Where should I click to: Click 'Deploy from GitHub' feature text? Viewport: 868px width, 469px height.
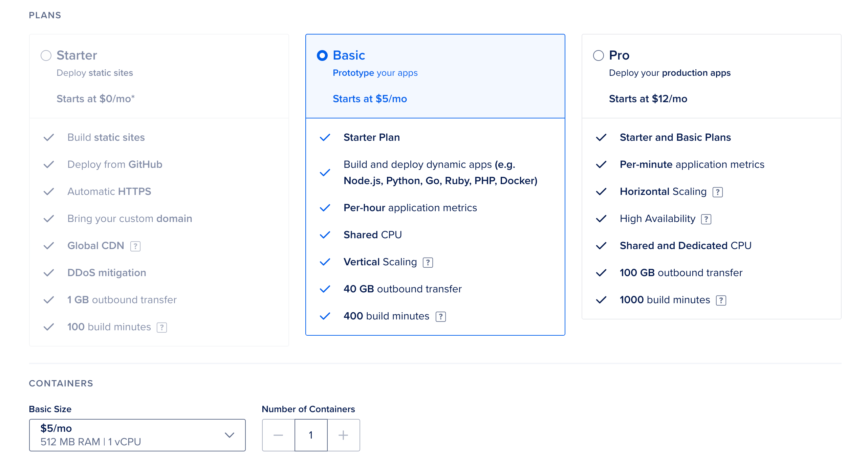[x=115, y=164]
